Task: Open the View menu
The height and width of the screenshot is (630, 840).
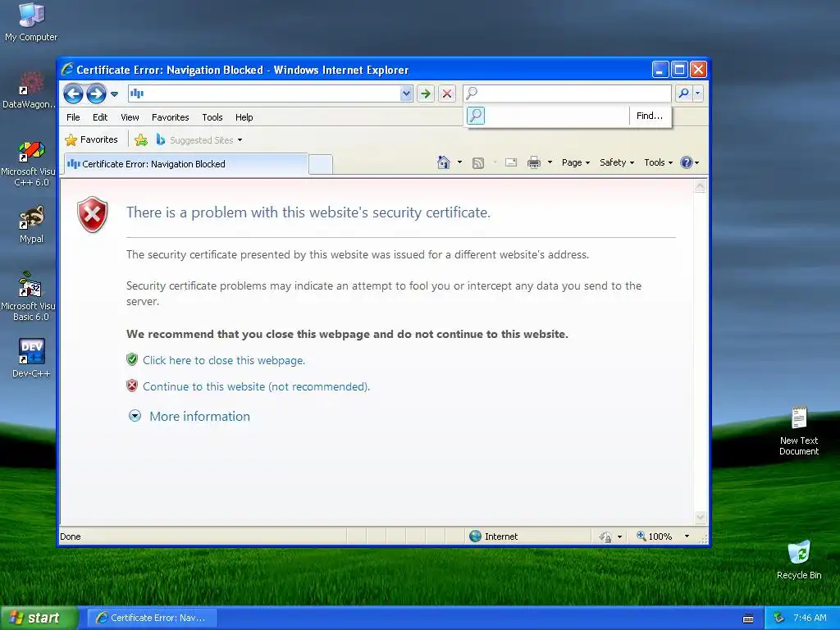Action: [x=130, y=117]
